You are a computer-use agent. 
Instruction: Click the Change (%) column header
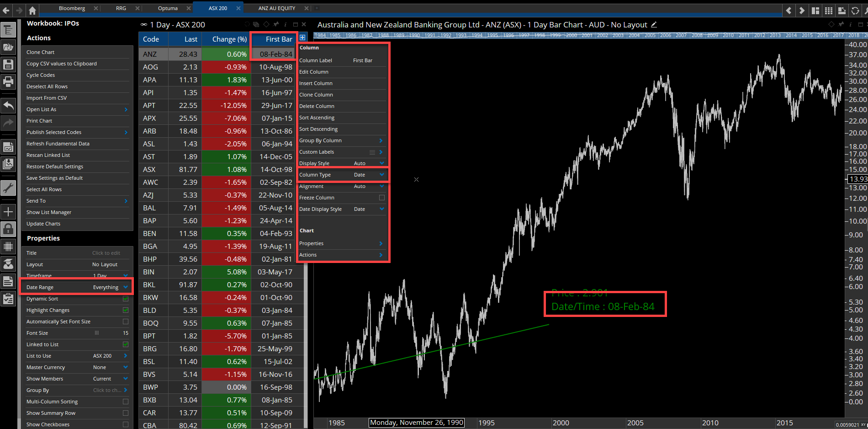(x=226, y=39)
